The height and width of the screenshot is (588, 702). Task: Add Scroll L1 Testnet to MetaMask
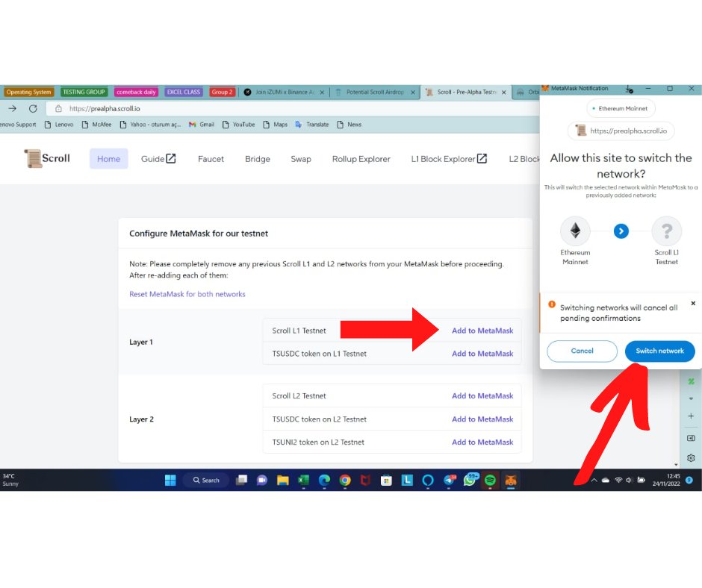click(x=482, y=331)
